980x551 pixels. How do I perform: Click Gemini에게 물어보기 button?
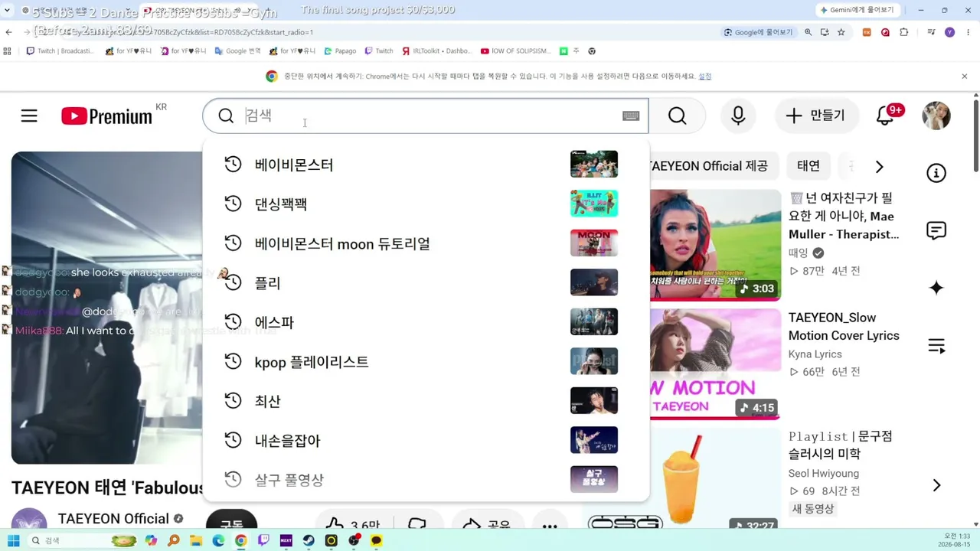tap(857, 10)
